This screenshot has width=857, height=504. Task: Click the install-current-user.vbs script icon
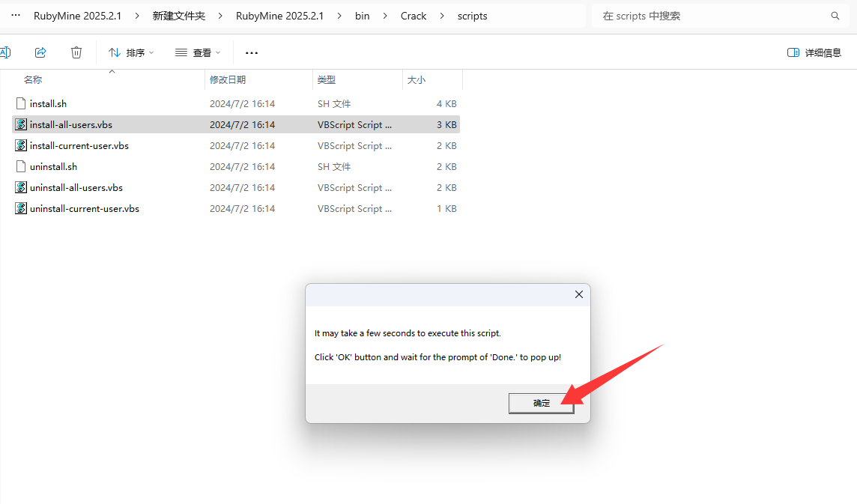(x=21, y=145)
